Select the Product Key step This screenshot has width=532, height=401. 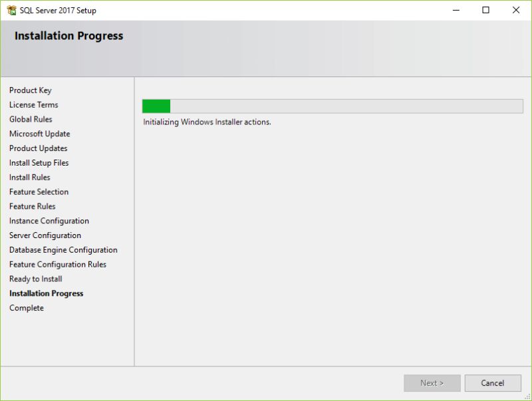(x=30, y=90)
